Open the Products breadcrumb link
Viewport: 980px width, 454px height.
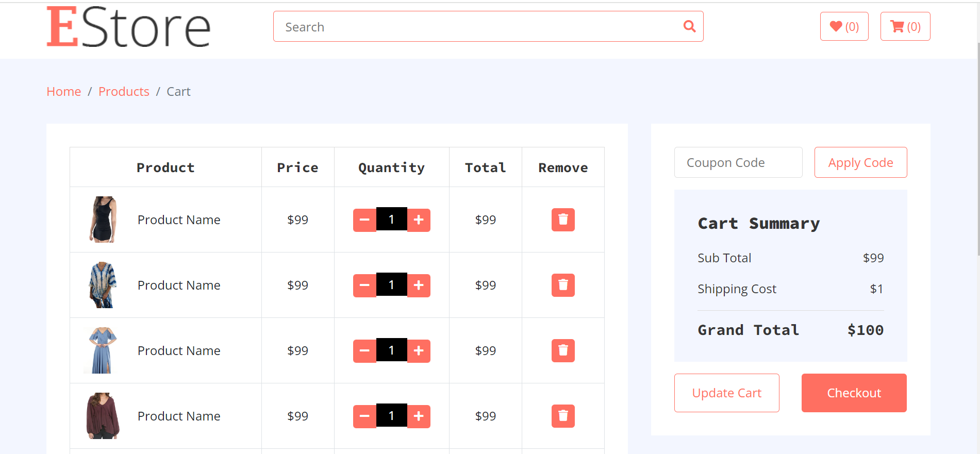coord(124,91)
